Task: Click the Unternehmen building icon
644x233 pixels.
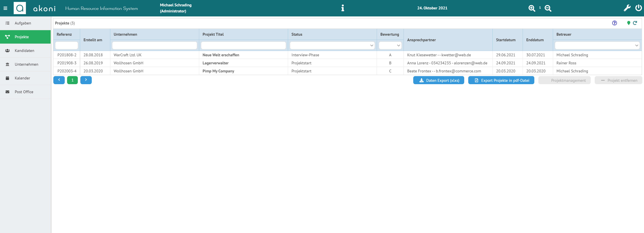Action: coord(8,64)
